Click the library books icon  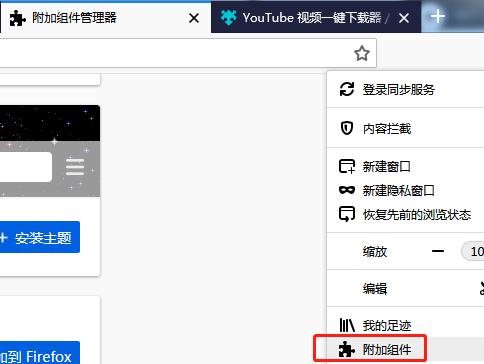347,325
